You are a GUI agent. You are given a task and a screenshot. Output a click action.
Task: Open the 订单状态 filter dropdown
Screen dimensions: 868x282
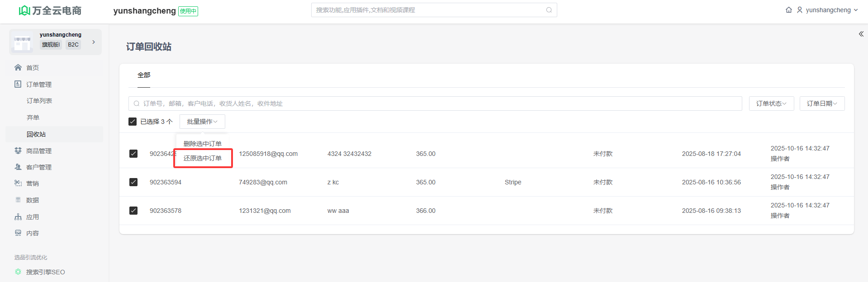771,103
